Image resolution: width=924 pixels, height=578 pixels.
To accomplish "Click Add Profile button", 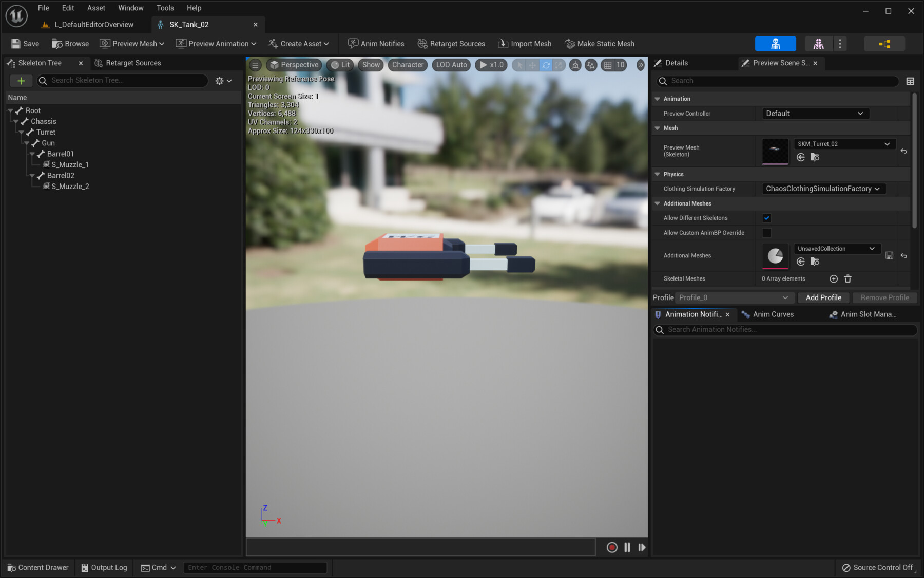I will (823, 298).
